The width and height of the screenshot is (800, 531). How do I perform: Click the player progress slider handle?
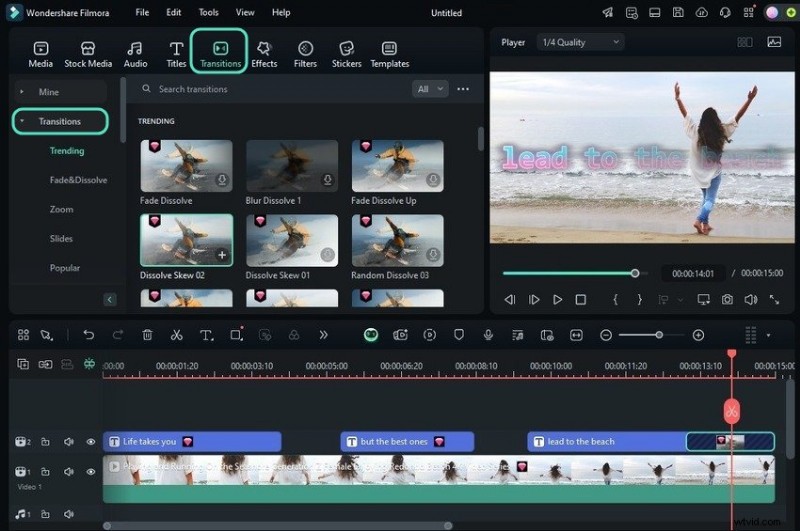[x=635, y=273]
